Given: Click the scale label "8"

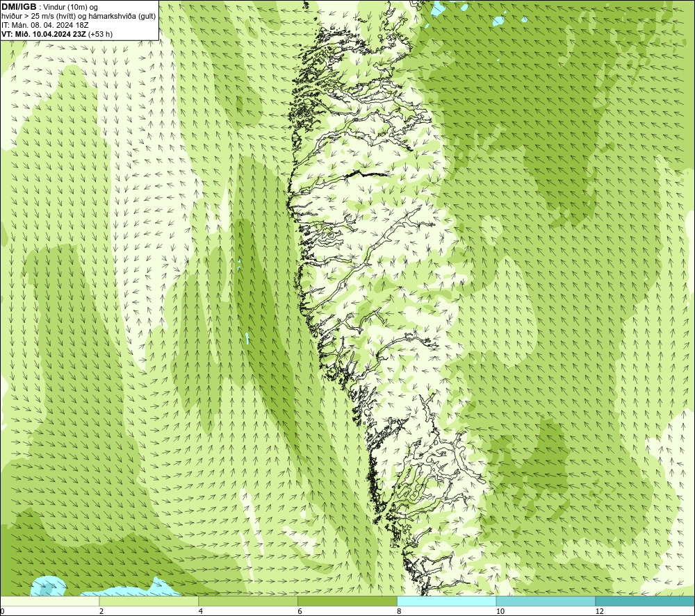Looking at the screenshot, I should point(400,611).
